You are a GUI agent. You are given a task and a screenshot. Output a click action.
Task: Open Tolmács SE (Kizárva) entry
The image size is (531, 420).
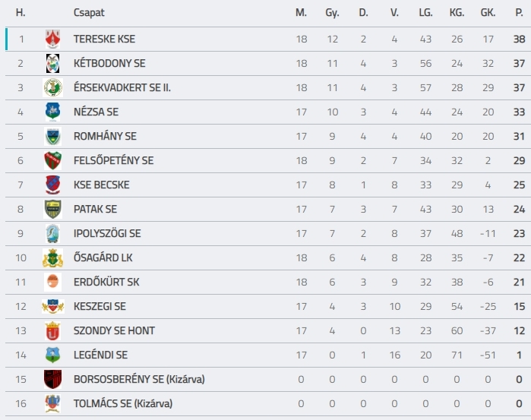(123, 404)
